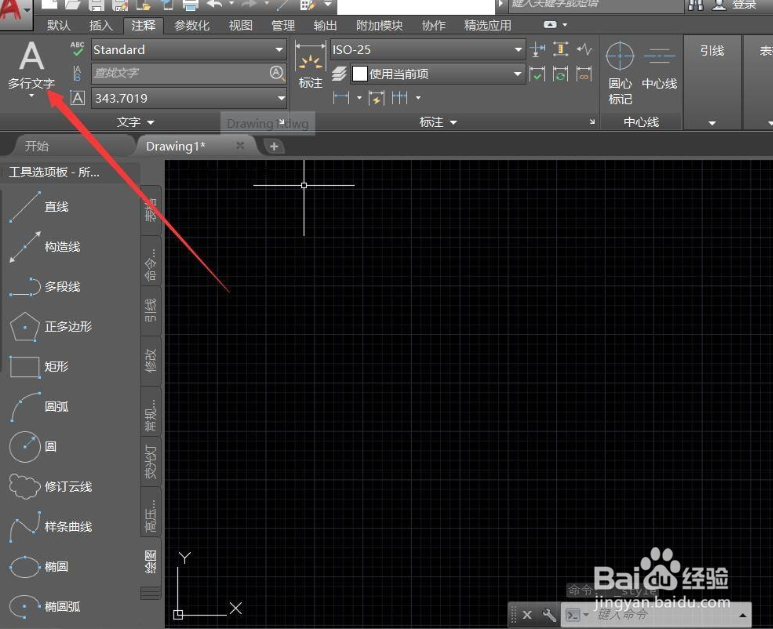Close the Drawing1* file tab
The image size is (773, 629).
coord(240,145)
